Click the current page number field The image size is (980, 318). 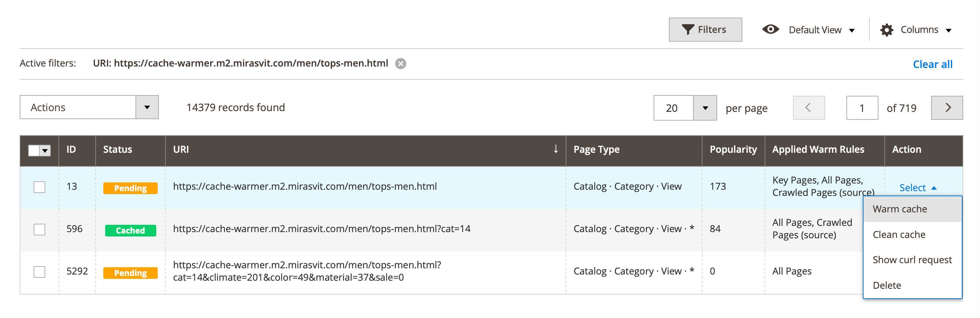[862, 108]
